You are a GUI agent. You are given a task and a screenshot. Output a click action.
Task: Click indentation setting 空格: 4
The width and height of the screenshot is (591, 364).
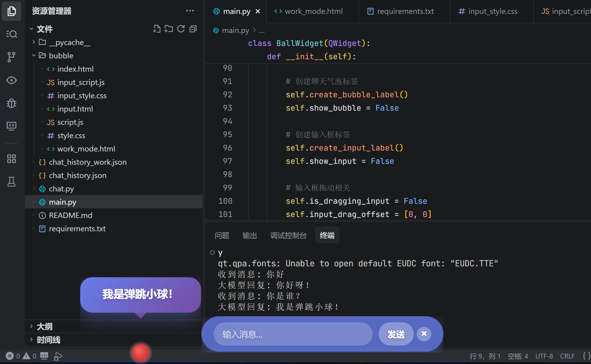point(518,356)
